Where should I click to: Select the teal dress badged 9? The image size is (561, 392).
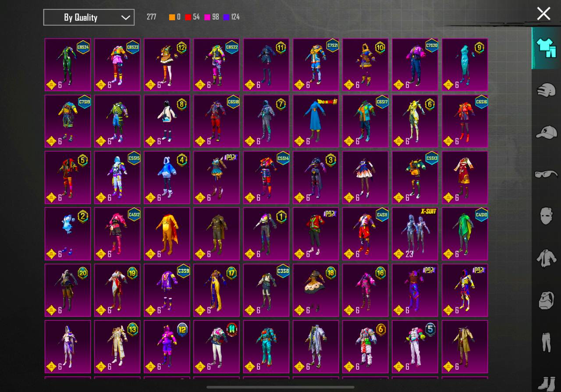click(x=465, y=64)
